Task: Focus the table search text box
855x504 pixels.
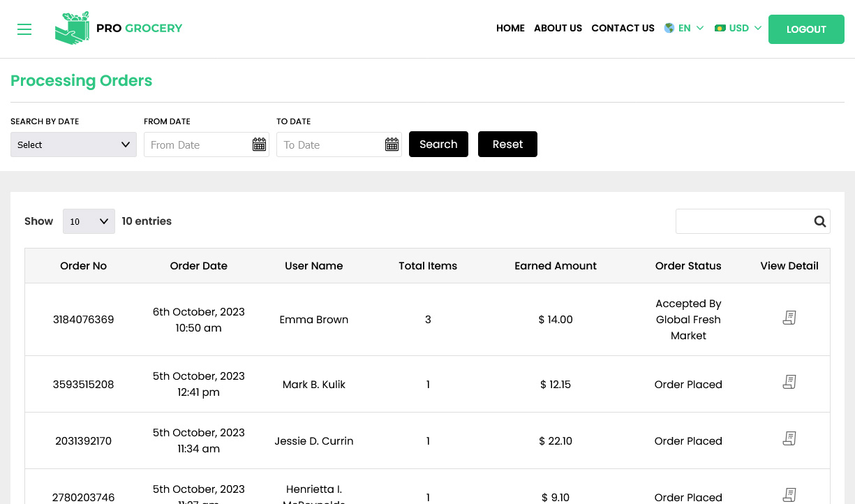Action: coord(743,221)
